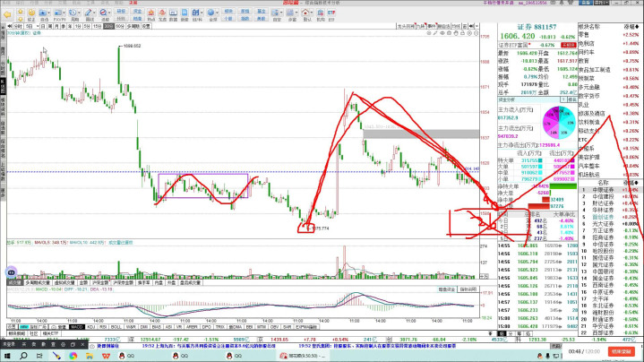Select the OBV indicator tab
The image size is (644, 362).
coord(275,327)
